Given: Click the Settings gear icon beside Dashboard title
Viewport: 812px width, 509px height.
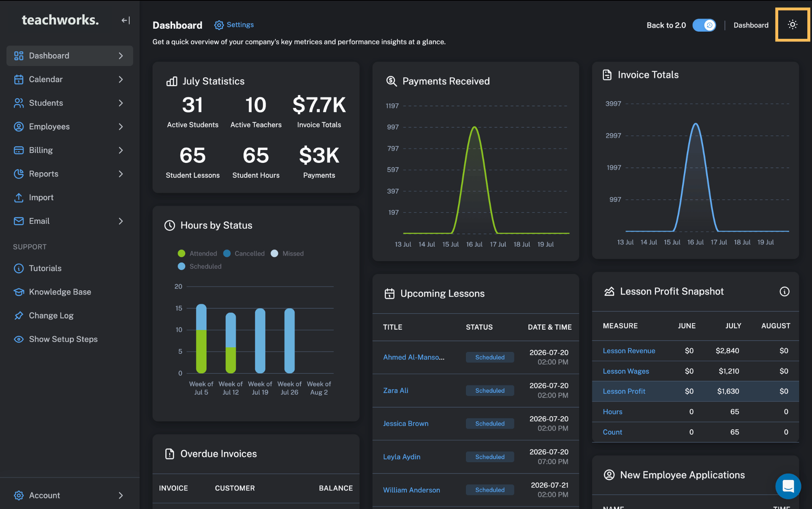Looking at the screenshot, I should (219, 25).
